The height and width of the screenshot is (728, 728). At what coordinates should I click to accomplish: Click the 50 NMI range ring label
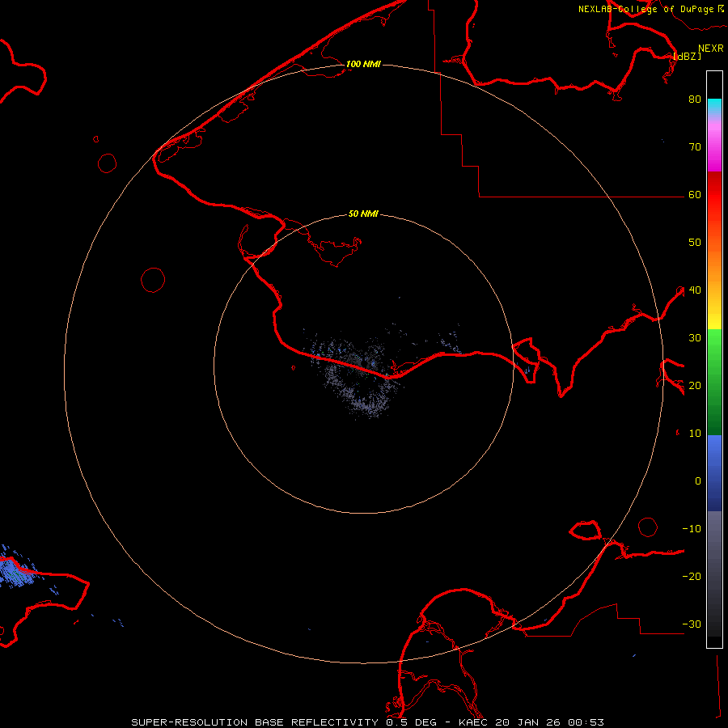point(363,214)
